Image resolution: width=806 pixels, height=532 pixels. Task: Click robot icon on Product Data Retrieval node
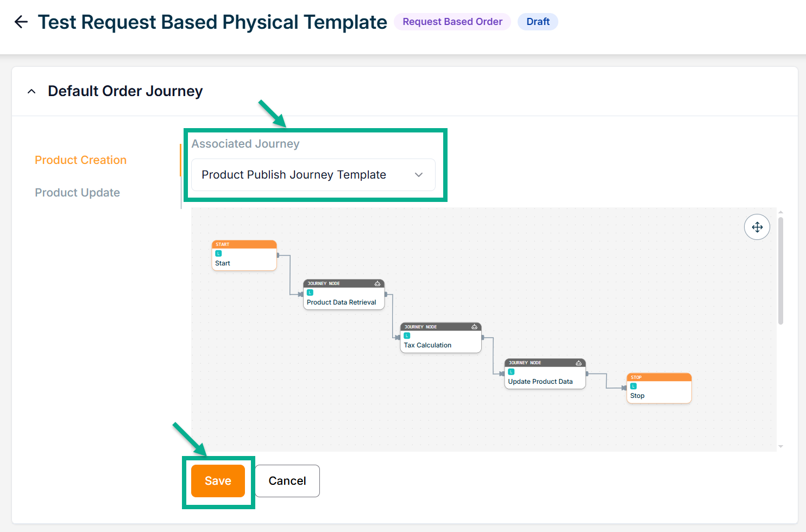(377, 283)
